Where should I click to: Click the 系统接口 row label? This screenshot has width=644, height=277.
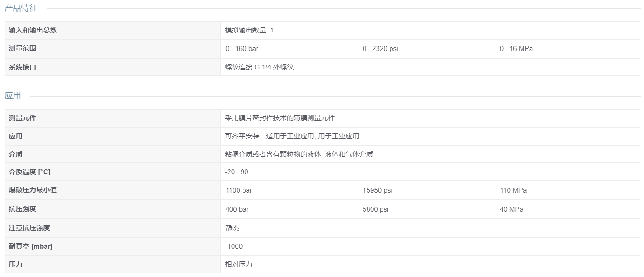click(x=23, y=67)
